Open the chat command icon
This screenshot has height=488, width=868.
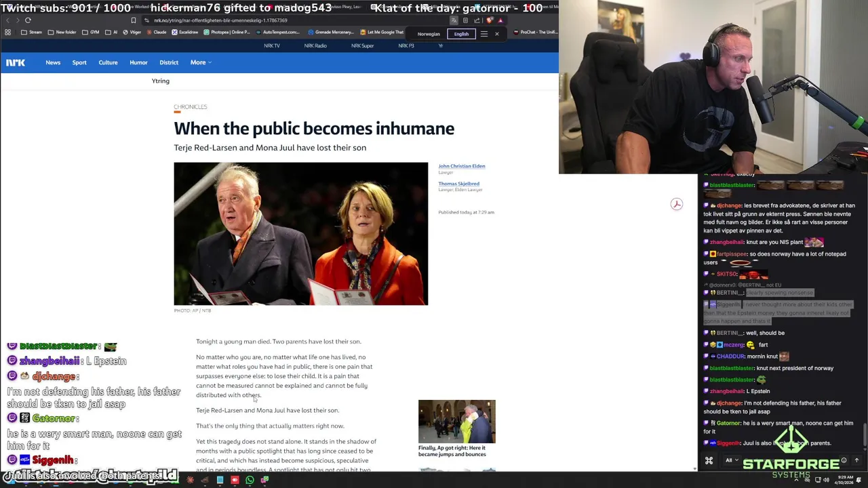[x=709, y=461]
